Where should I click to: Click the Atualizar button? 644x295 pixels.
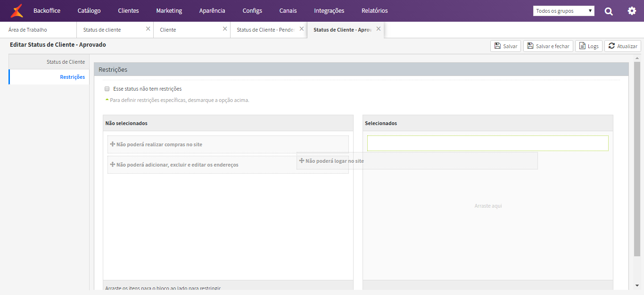[x=623, y=46]
